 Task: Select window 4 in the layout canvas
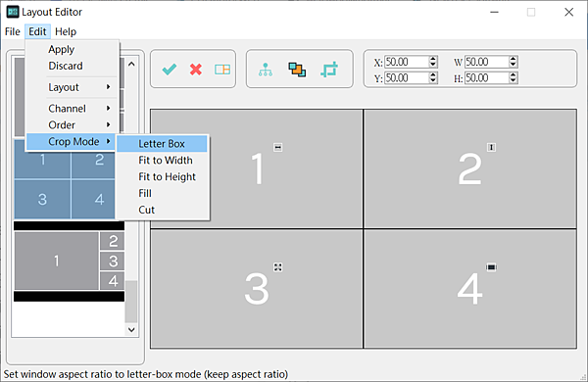[x=470, y=289]
